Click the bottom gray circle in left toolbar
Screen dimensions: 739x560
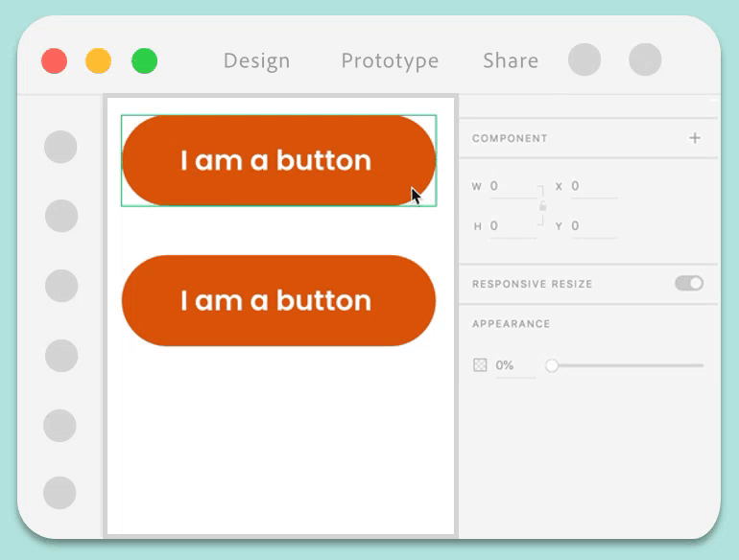60,493
